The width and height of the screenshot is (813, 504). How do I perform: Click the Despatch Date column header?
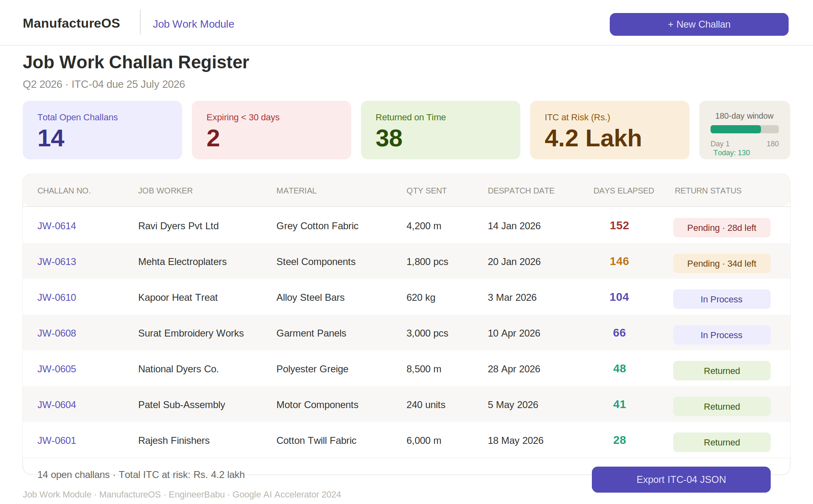[521, 191]
